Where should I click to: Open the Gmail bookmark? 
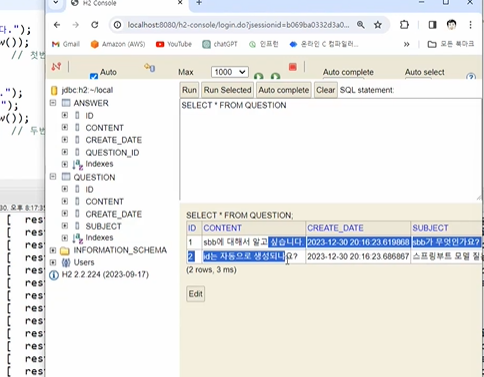click(66, 44)
